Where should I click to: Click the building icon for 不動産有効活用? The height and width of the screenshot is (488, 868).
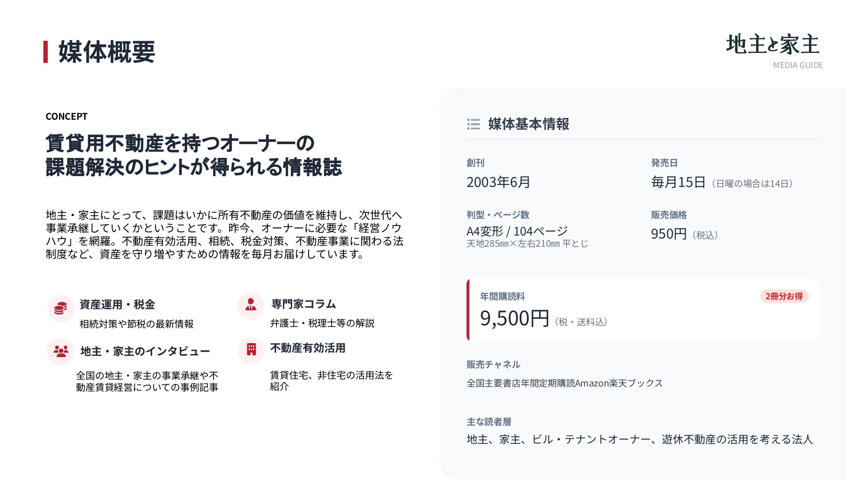coord(251,350)
